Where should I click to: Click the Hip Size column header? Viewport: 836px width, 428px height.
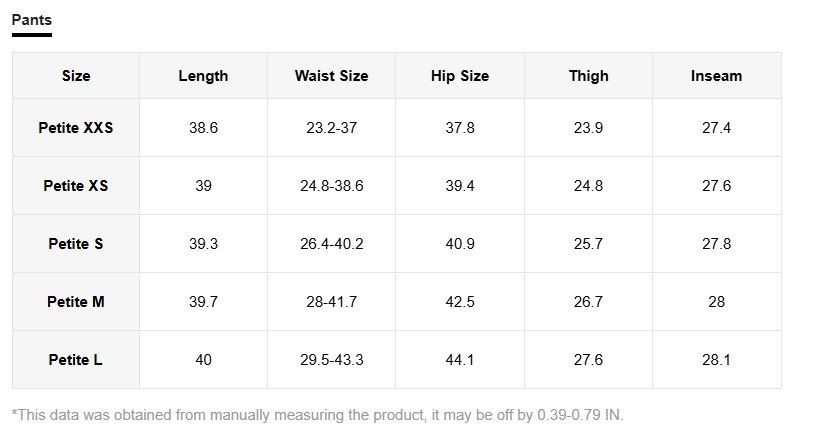pos(460,76)
